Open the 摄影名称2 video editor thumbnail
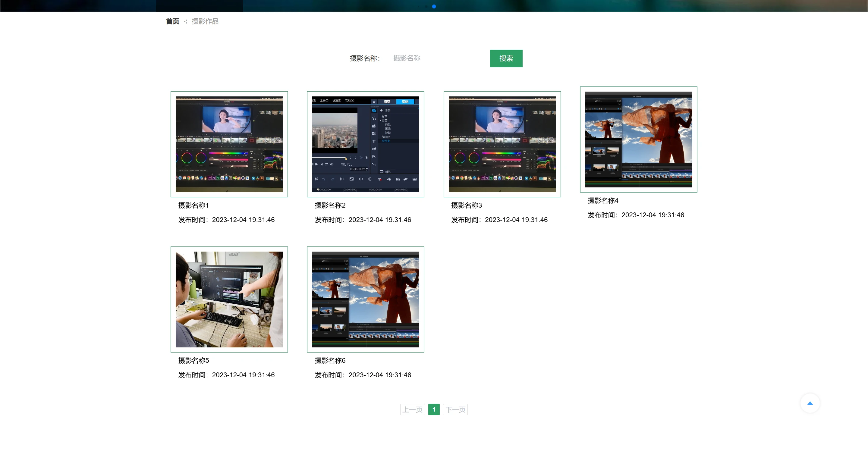 click(x=366, y=144)
